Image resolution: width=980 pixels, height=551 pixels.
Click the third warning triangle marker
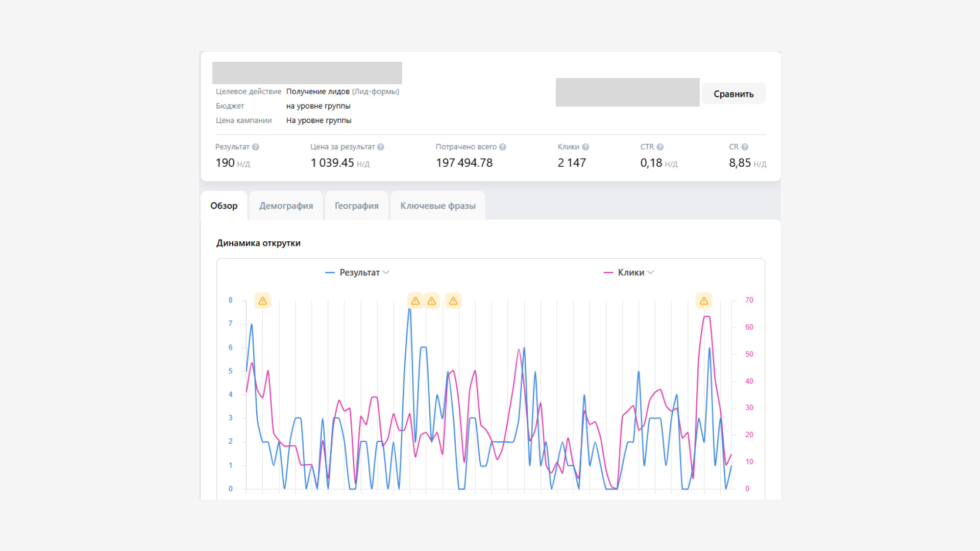pyautogui.click(x=432, y=301)
